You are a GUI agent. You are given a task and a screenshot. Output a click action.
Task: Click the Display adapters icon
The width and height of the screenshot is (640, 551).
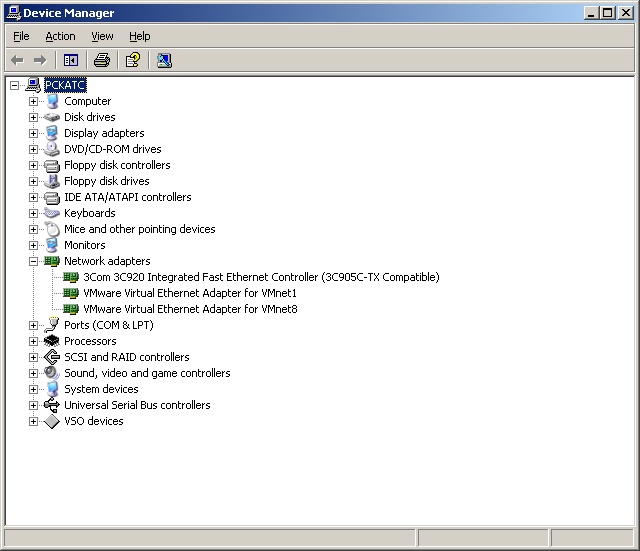52,133
